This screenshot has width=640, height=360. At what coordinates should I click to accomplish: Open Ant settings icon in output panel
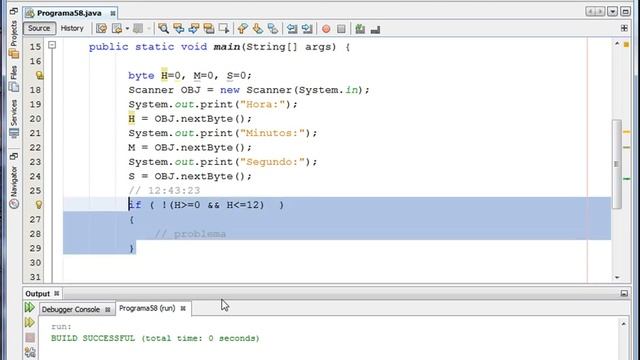[x=30, y=352]
